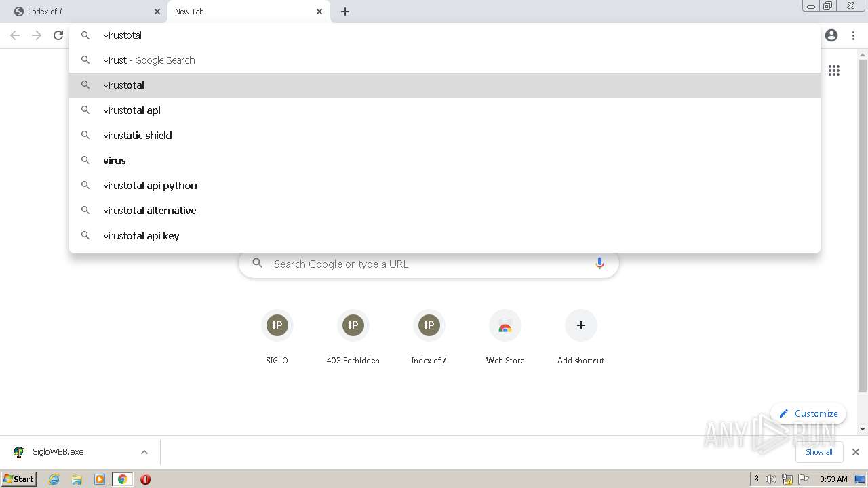Open the Chrome profile avatar menu
Screen dimensions: 868x488
(831, 35)
